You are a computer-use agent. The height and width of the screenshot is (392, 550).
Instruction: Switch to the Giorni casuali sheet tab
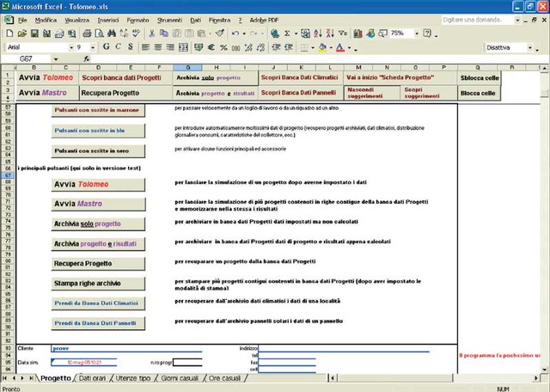tap(180, 378)
